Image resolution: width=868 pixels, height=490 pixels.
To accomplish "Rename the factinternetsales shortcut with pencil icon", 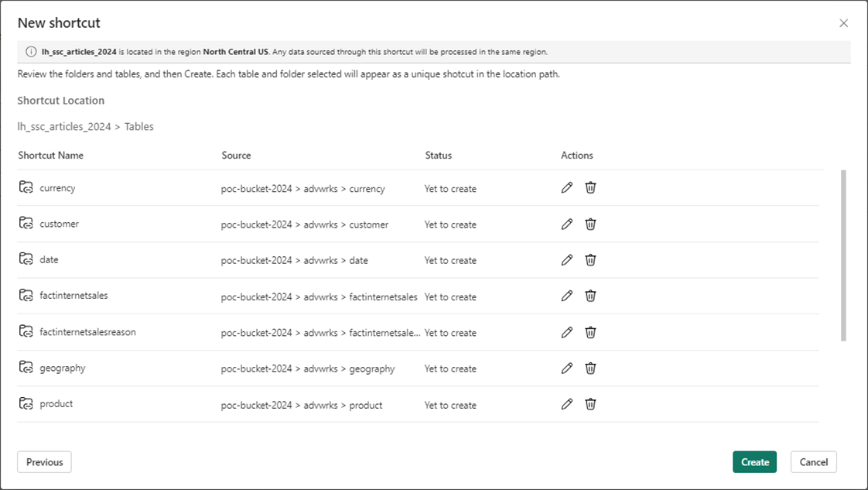I will (x=567, y=296).
